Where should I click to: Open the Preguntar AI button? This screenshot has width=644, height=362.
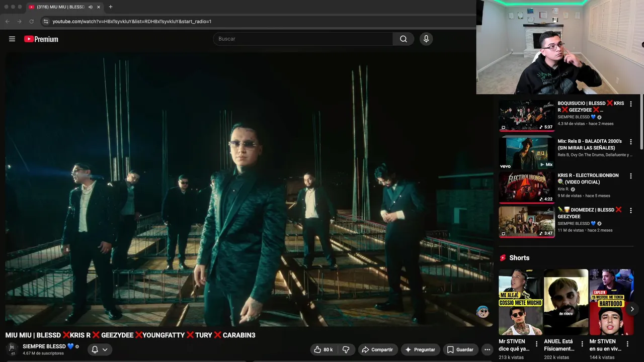(x=421, y=349)
